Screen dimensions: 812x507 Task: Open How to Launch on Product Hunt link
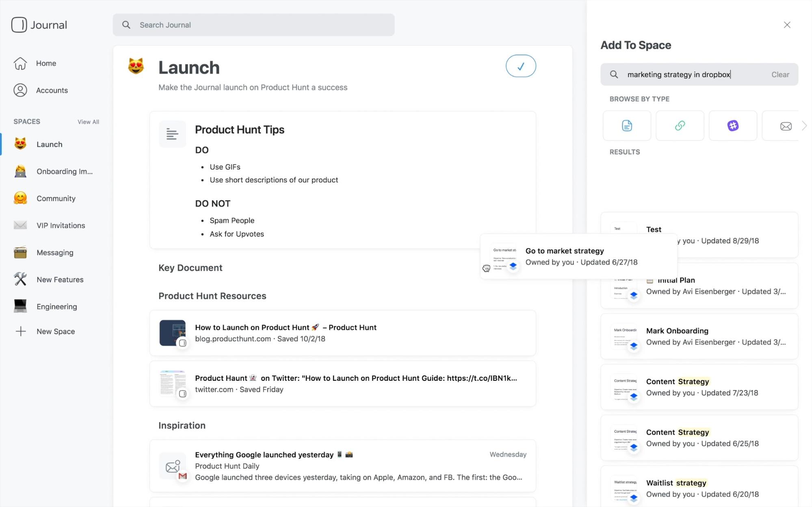[342, 333]
